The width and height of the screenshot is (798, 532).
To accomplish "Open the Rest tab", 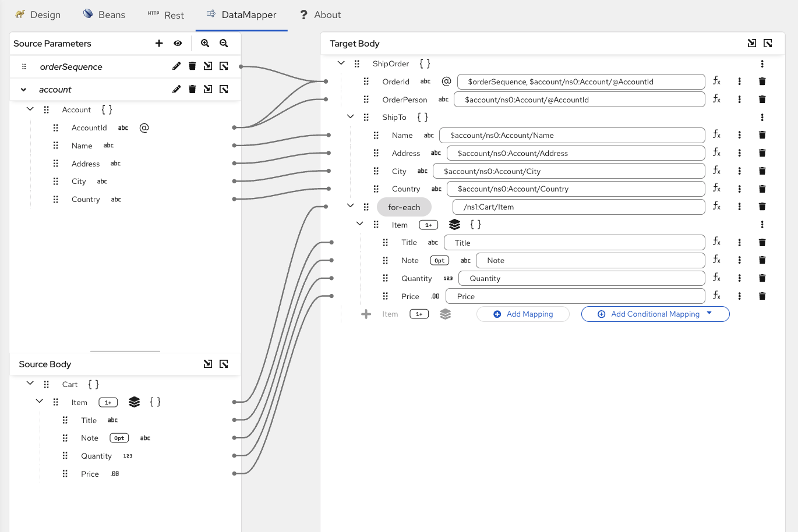I will tap(166, 15).
